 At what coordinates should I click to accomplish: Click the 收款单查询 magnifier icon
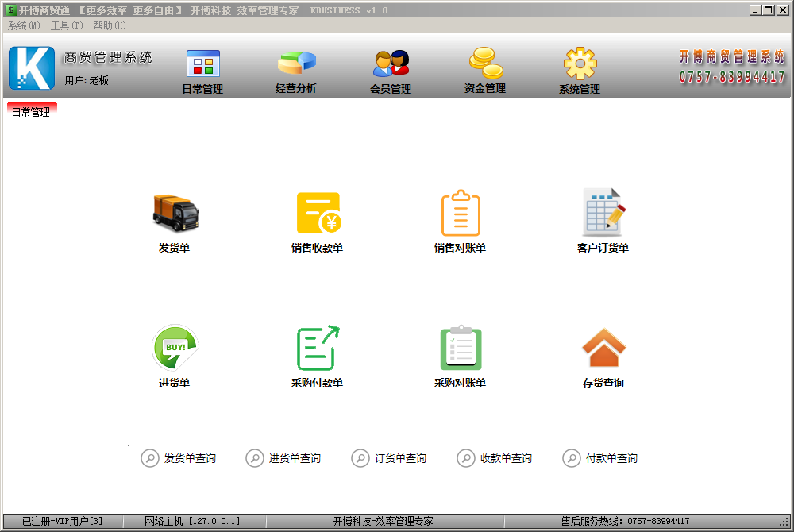pos(466,458)
